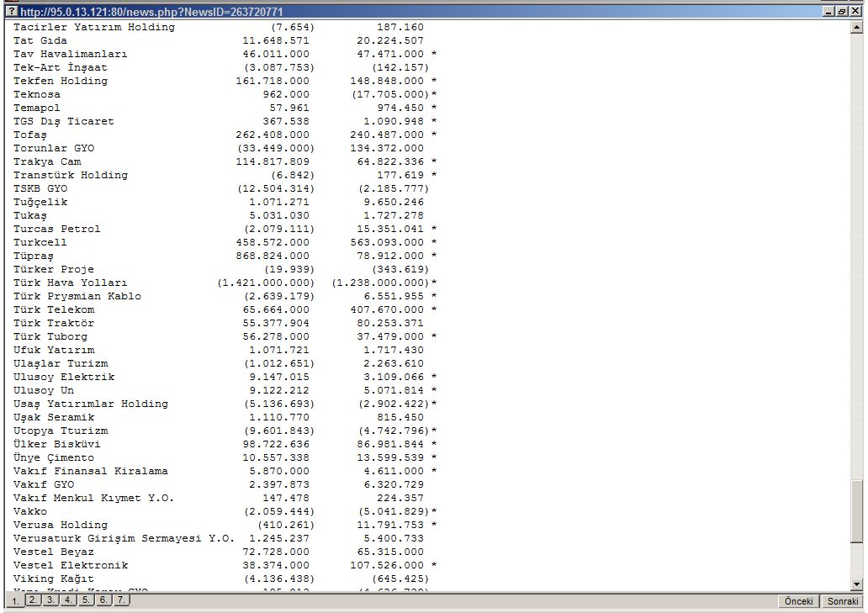Screen dimensions: 868x613
Task: Click the scrollbar up arrow
Action: coord(857,27)
